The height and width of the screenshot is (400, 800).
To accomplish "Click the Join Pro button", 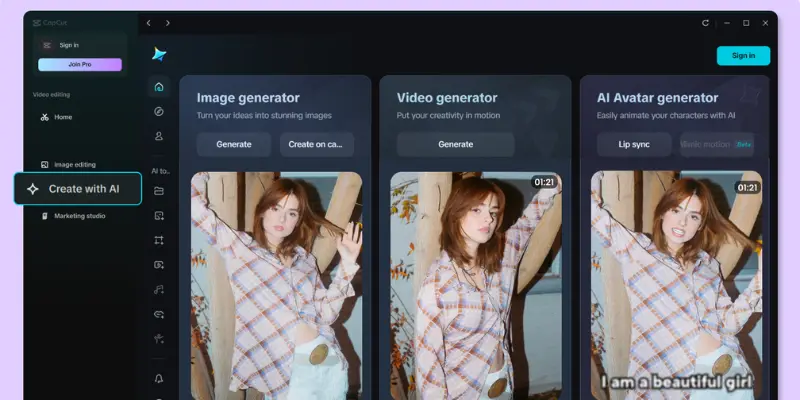I will 80,65.
